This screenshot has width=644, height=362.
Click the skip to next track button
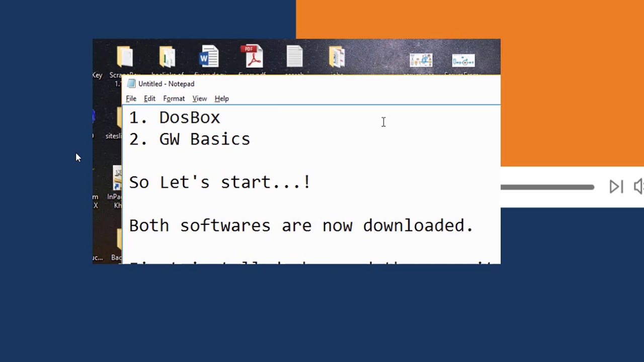coord(616,187)
